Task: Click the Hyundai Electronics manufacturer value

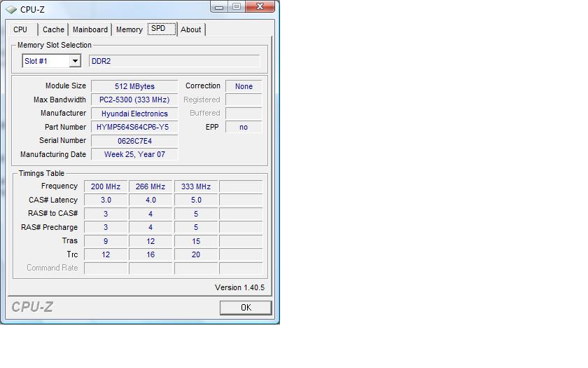Action: 134,114
